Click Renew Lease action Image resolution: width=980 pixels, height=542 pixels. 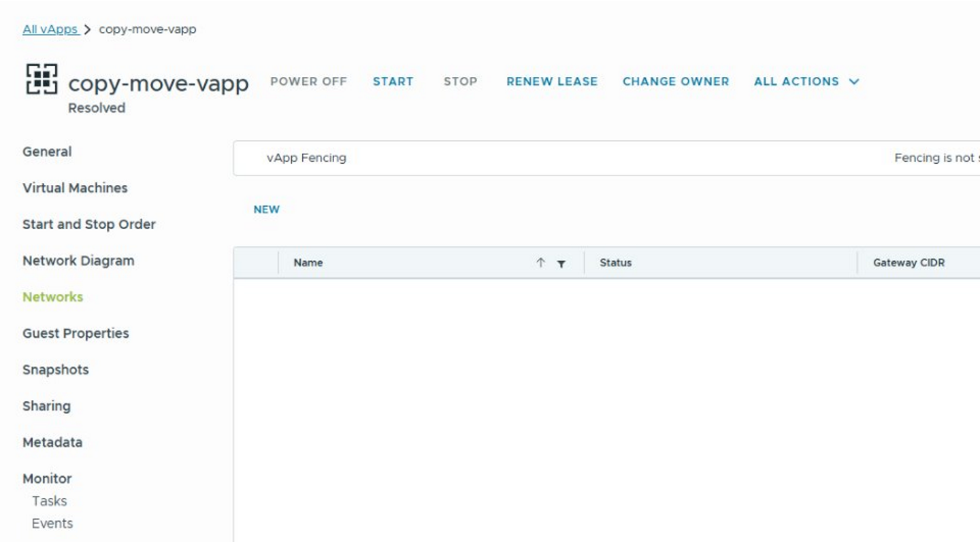click(551, 82)
